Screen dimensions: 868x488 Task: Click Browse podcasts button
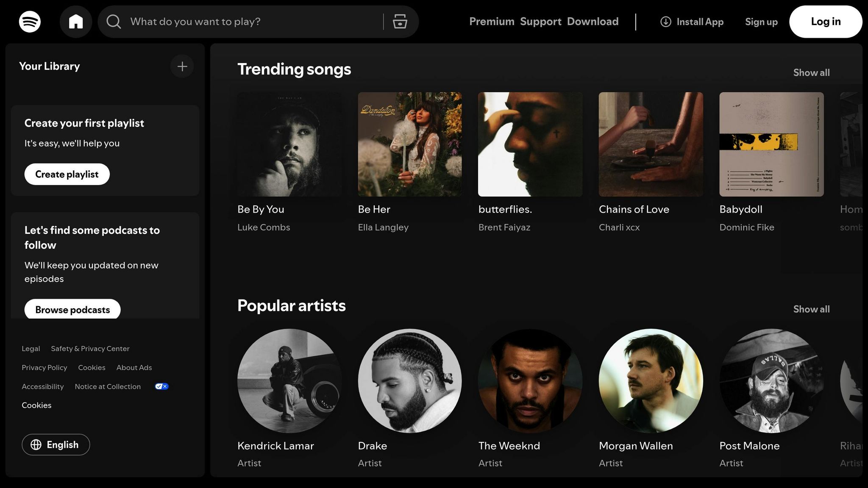coord(72,309)
